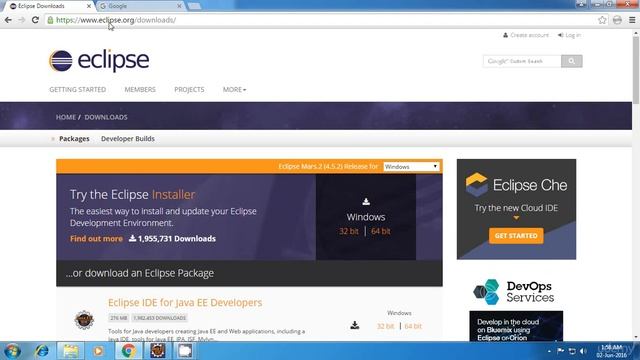Open the Chrome menu icon
This screenshot has height=360, width=640.
coord(632,20)
